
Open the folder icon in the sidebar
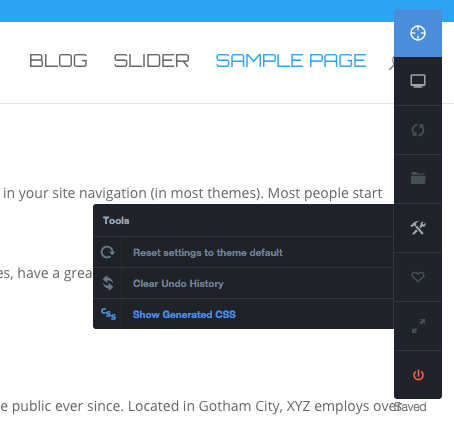[x=418, y=178]
